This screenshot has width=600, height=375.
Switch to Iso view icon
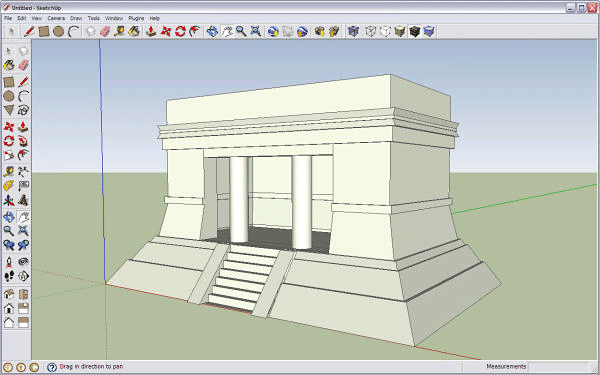point(9,294)
